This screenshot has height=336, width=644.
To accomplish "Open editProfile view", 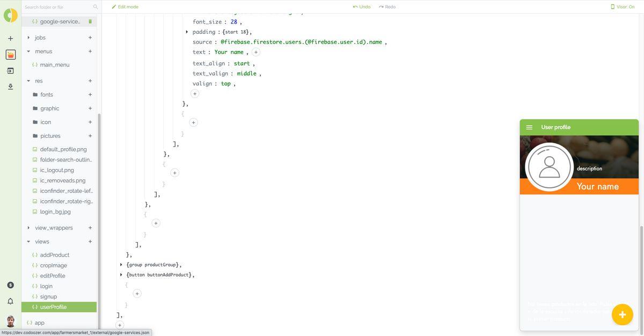I will pos(53,276).
